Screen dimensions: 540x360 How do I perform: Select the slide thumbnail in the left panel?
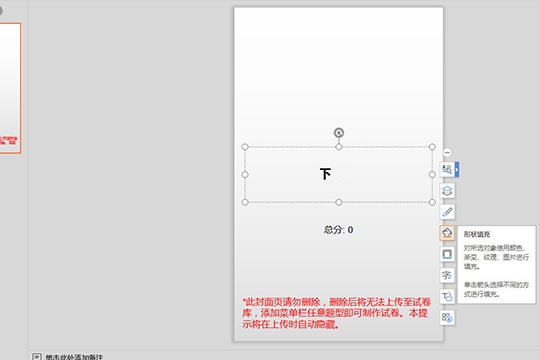click(x=10, y=88)
